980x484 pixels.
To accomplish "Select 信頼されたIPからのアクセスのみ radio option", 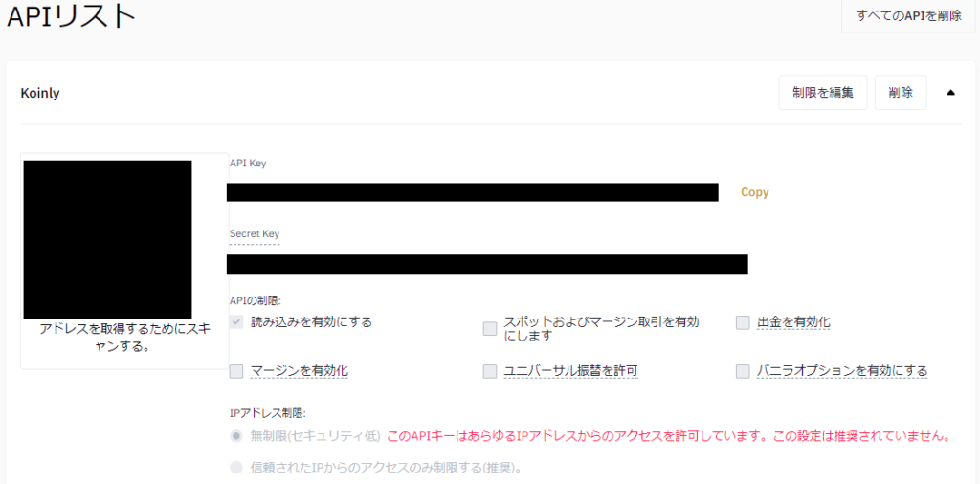I will tap(236, 467).
